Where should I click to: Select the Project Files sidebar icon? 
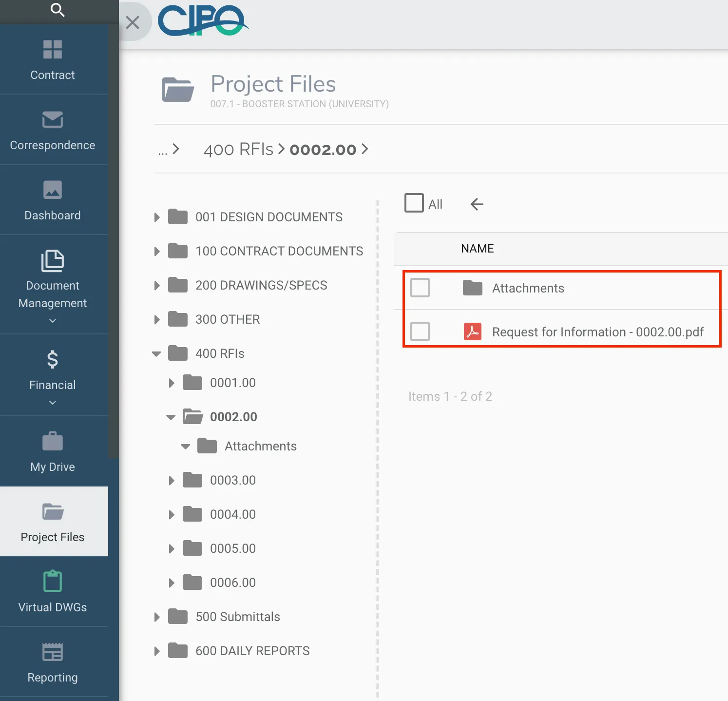click(x=53, y=511)
